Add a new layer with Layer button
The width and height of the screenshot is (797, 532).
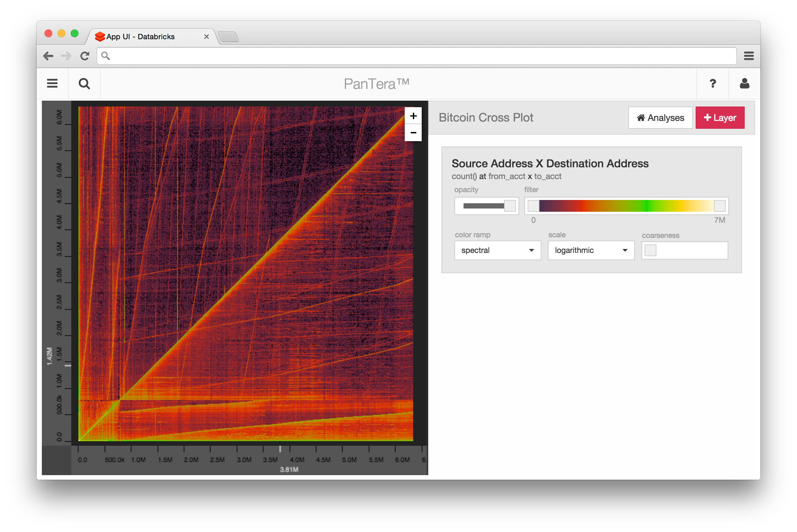(720, 118)
